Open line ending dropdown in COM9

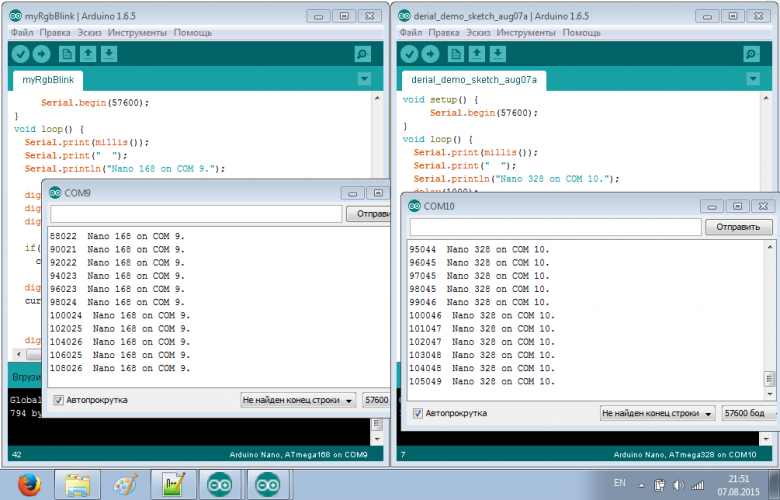click(298, 400)
